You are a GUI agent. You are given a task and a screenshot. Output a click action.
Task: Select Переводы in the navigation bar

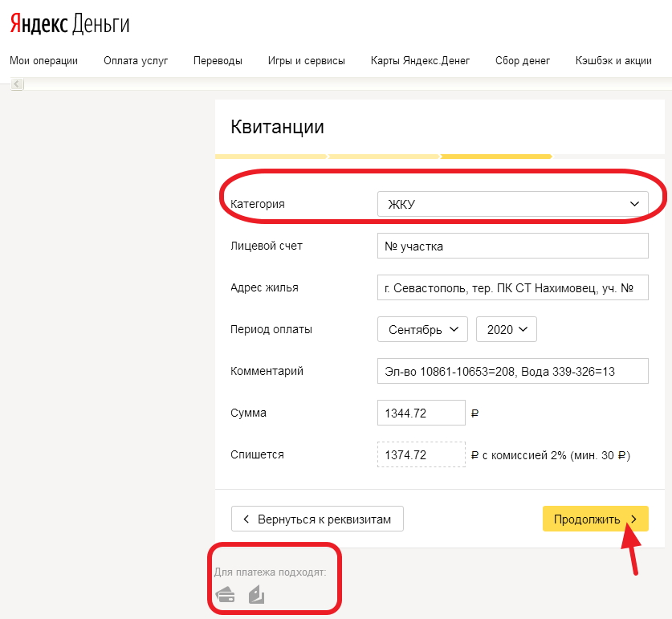(x=218, y=60)
